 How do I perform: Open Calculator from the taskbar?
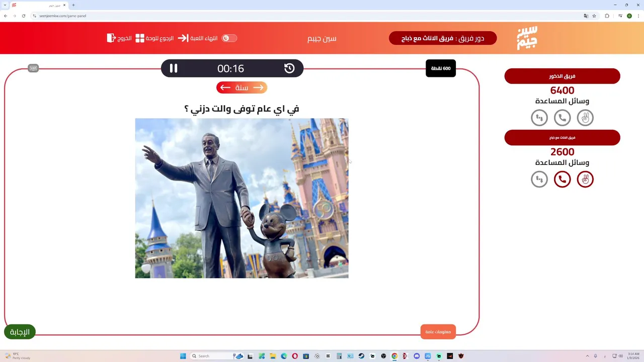coord(339,356)
